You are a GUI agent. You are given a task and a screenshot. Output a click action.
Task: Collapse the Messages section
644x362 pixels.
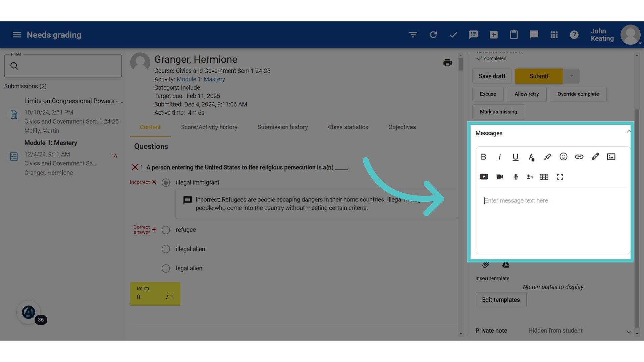point(629,131)
